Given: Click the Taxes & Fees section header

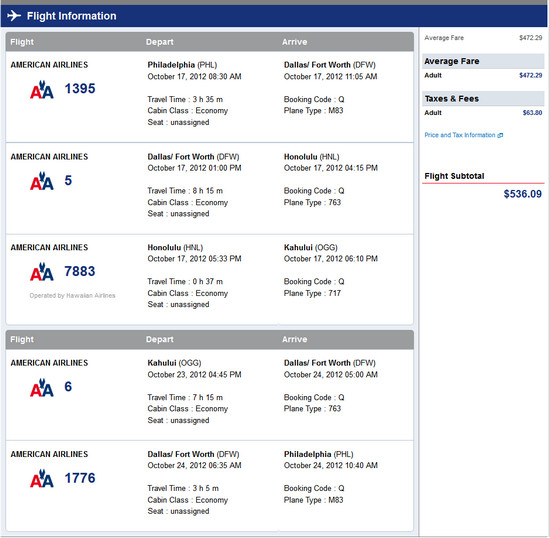Looking at the screenshot, I should pyautogui.click(x=483, y=99).
